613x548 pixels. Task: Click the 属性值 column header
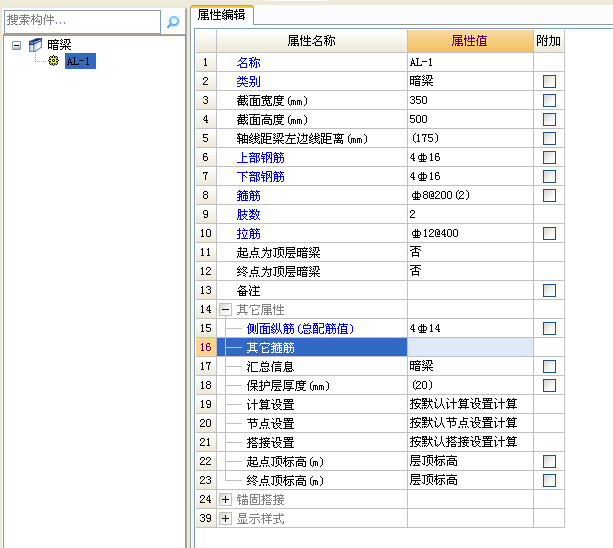tap(469, 41)
